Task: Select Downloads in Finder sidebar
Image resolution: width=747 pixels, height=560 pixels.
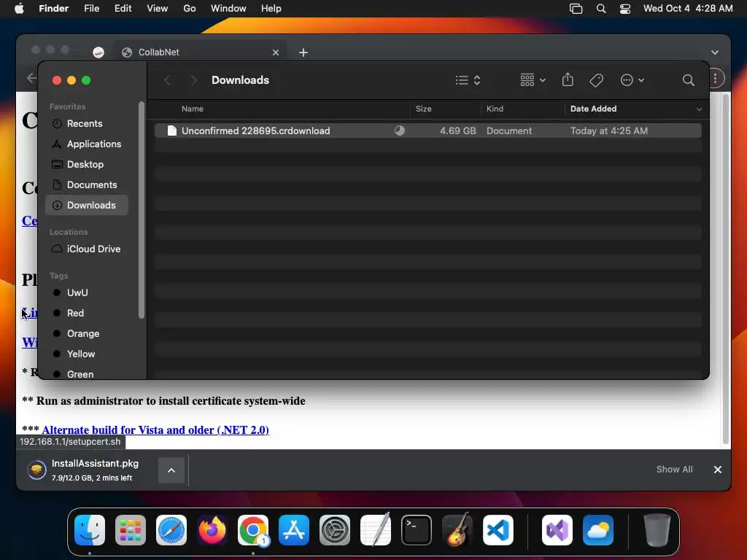Action: (87, 205)
